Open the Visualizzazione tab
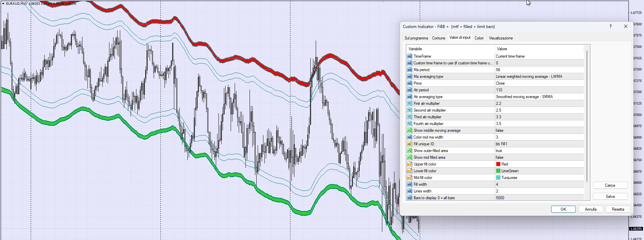This screenshot has width=644, height=240. point(501,38)
